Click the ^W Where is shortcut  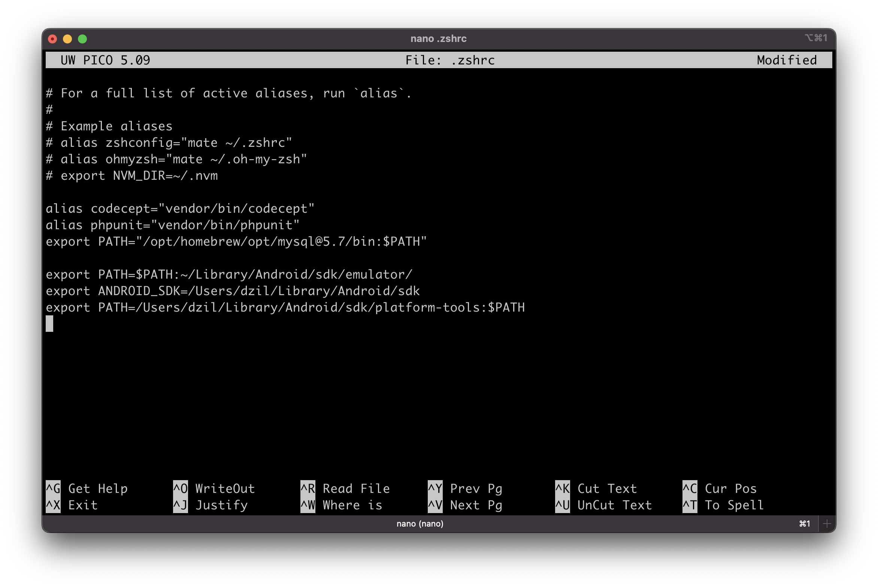click(x=341, y=505)
